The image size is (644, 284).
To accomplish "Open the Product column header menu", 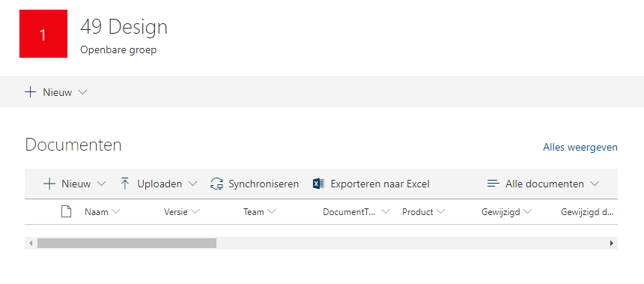I will (423, 211).
